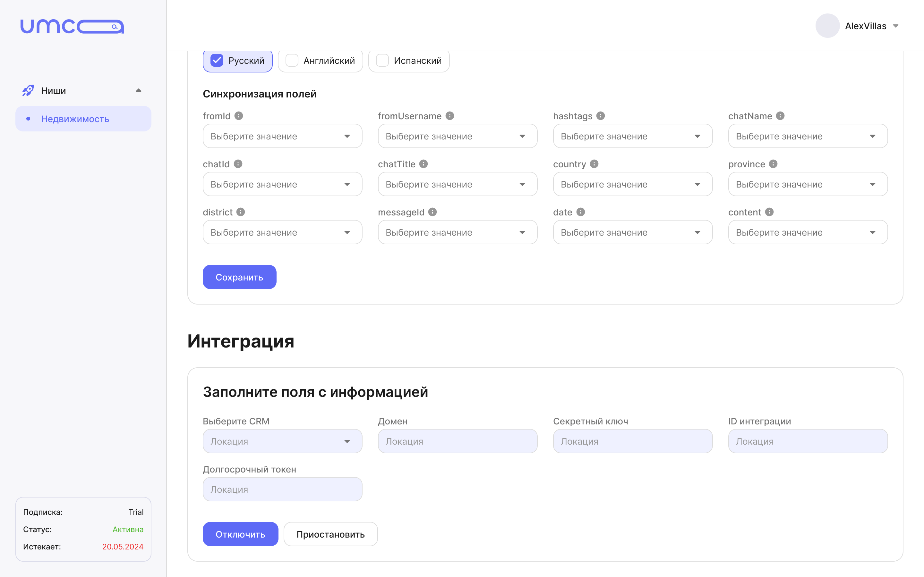Click the Отключить integration button

pos(240,534)
